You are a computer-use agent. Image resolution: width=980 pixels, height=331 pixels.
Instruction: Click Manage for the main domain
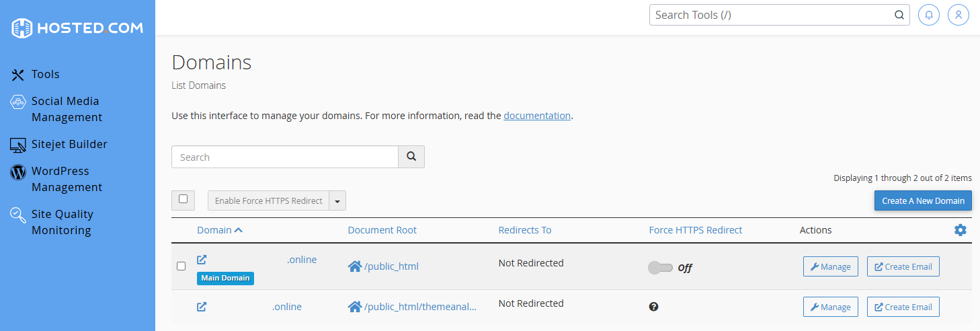831,266
